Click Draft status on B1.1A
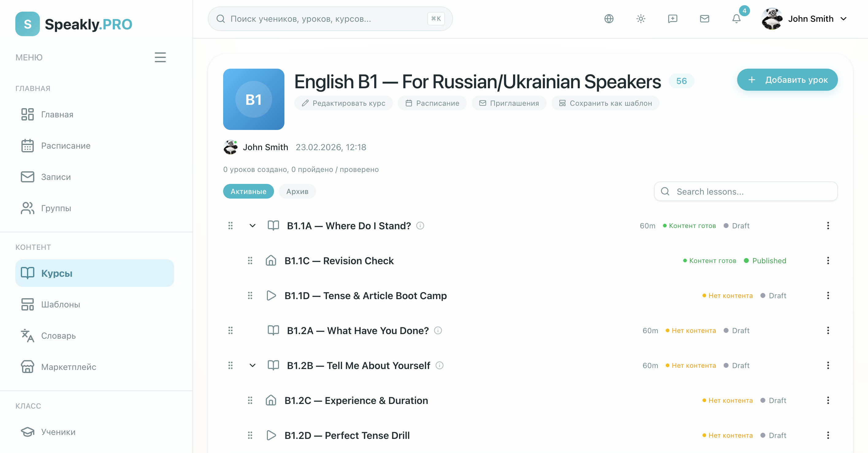The height and width of the screenshot is (453, 868). tap(737, 226)
